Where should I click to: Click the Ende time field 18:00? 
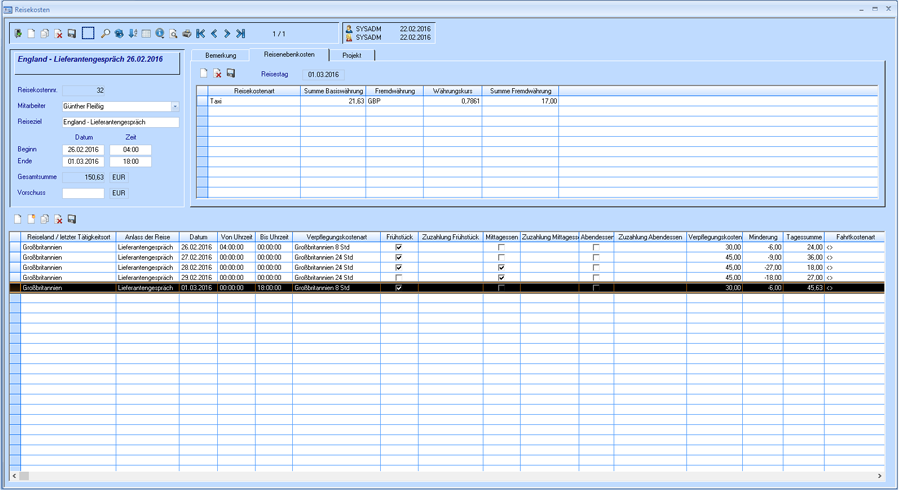(x=130, y=162)
